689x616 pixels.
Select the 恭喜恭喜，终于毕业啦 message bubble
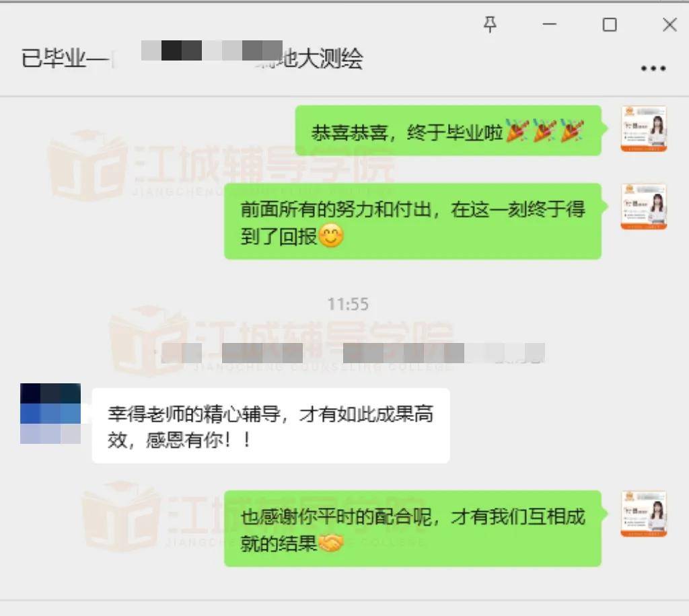click(x=448, y=130)
